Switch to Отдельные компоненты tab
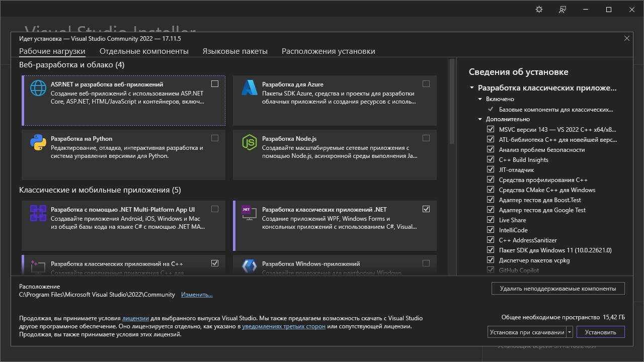644x362 pixels. (x=144, y=51)
